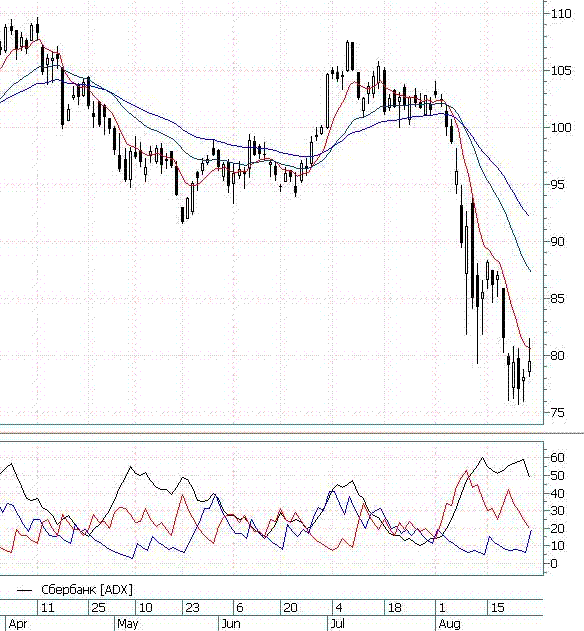Select the Jul month label

pyautogui.click(x=337, y=623)
